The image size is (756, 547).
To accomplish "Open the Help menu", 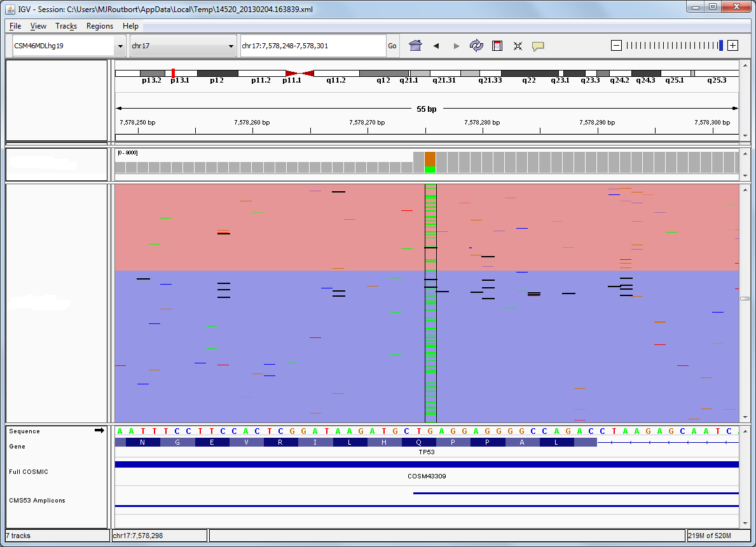I will tap(130, 26).
